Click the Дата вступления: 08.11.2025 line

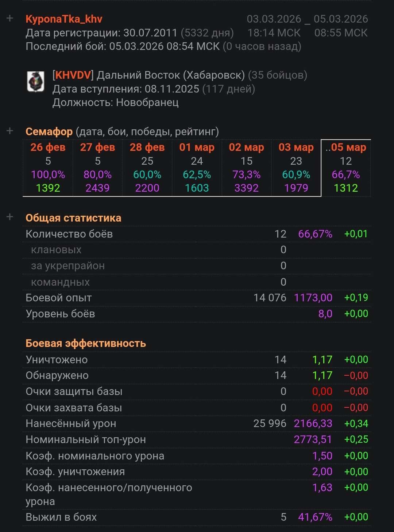pos(154,89)
